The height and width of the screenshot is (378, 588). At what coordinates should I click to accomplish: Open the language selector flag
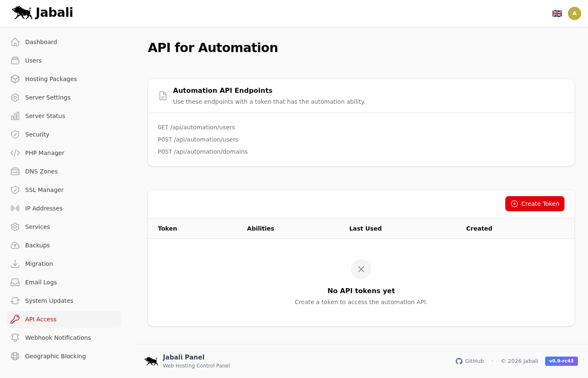click(x=557, y=13)
